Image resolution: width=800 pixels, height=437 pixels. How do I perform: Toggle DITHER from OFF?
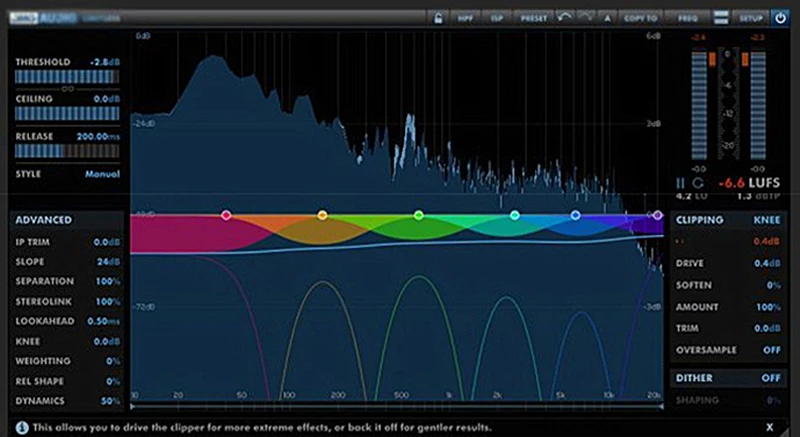(771, 378)
